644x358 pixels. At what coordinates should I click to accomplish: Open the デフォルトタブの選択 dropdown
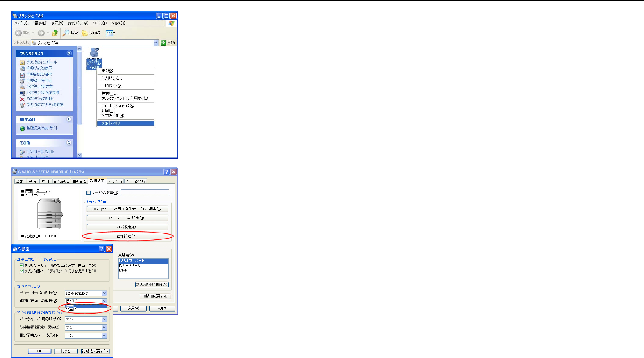(x=104, y=293)
